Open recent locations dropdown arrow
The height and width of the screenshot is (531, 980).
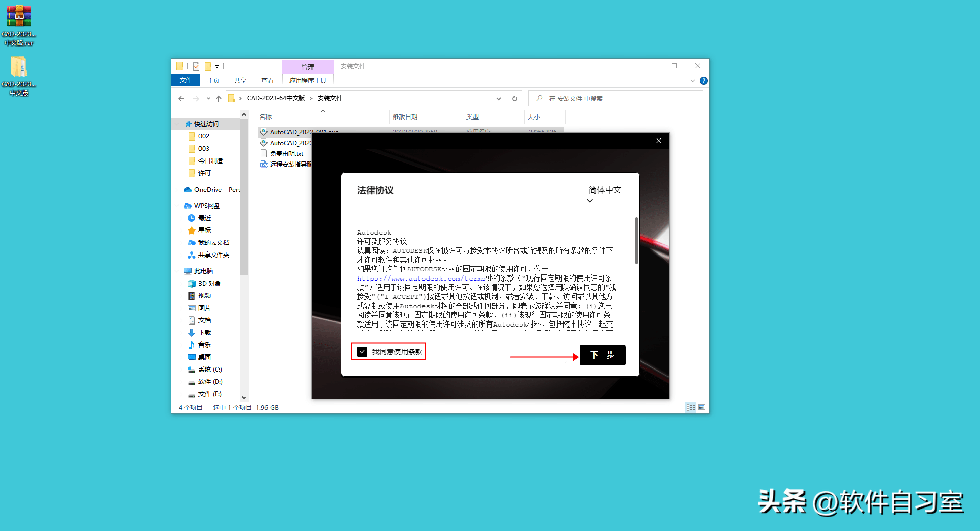point(208,99)
